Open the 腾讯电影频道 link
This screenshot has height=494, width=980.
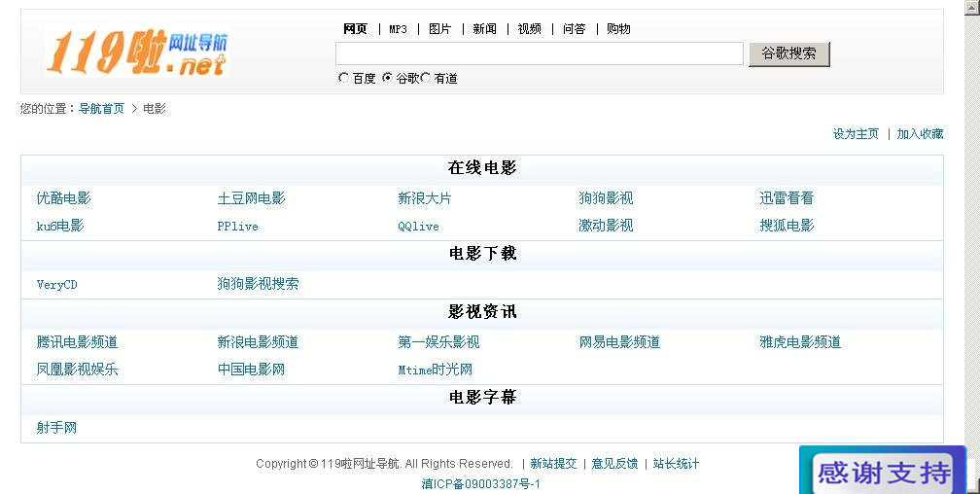[77, 342]
